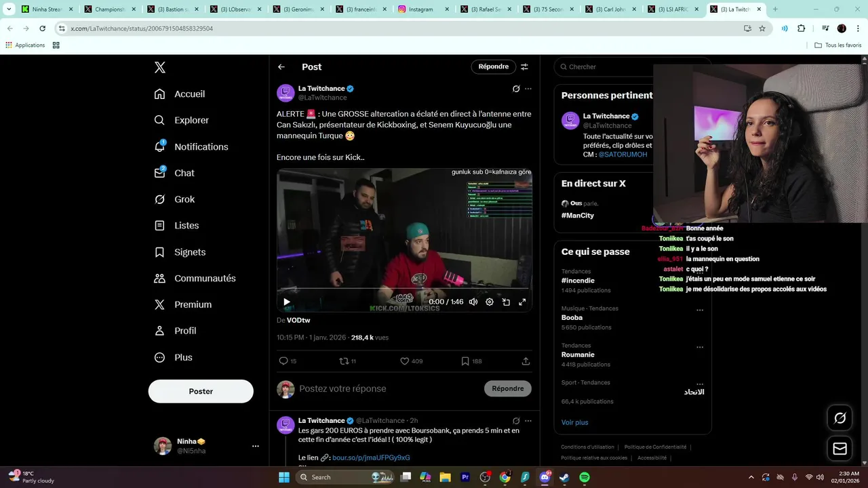Open more options for Booba trend

click(x=700, y=310)
